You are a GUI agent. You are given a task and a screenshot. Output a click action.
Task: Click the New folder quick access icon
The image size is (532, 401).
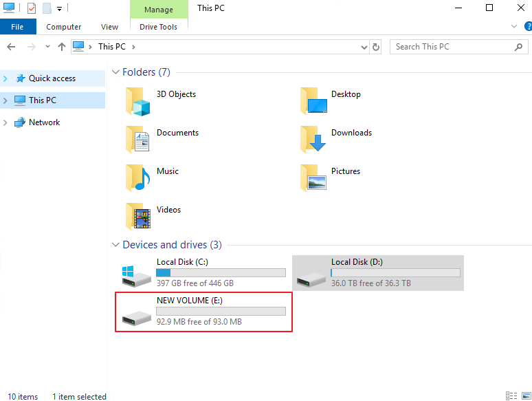click(x=47, y=8)
